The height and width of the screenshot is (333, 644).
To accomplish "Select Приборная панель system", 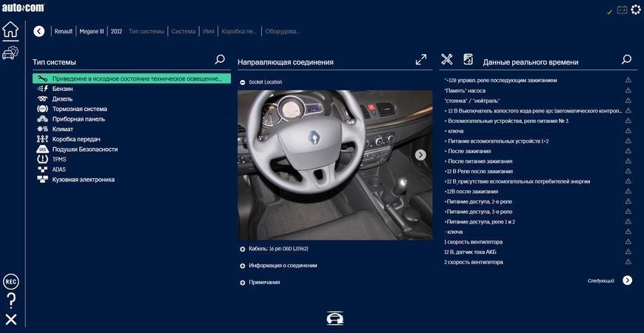I will (132, 119).
